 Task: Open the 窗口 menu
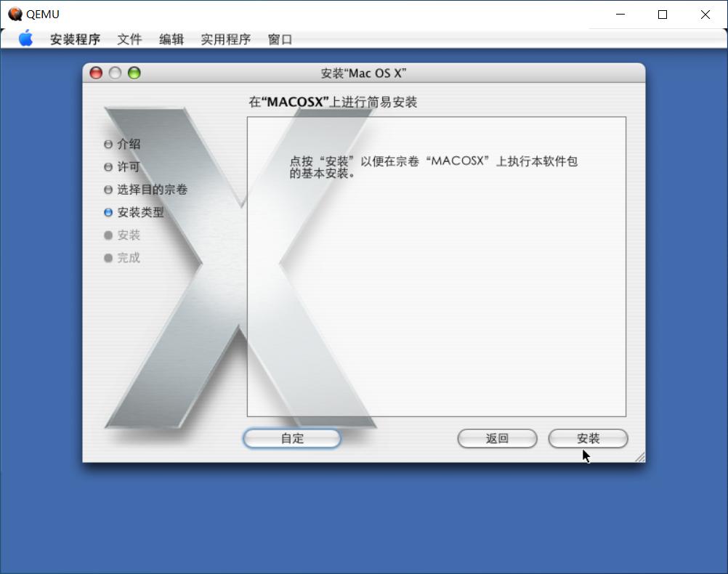click(x=280, y=39)
